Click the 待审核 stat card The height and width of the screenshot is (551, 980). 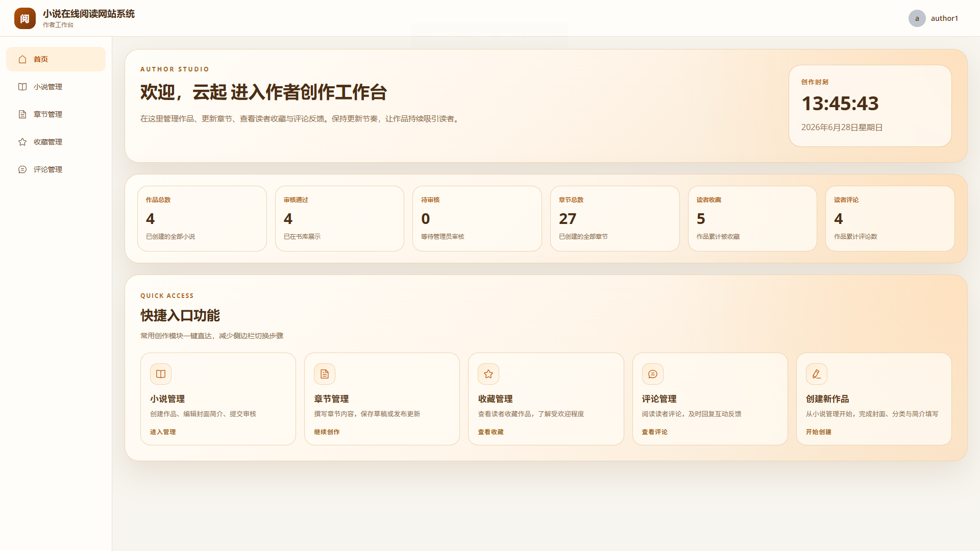(477, 218)
